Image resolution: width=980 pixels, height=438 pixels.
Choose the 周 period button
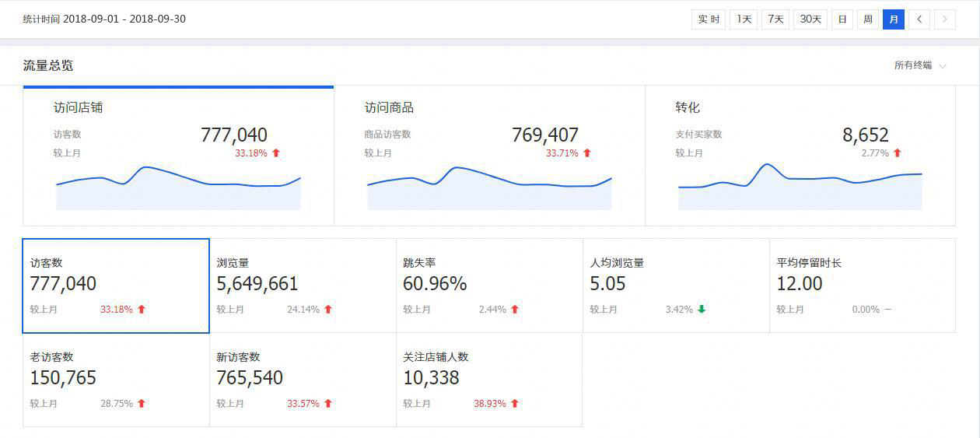pos(868,19)
